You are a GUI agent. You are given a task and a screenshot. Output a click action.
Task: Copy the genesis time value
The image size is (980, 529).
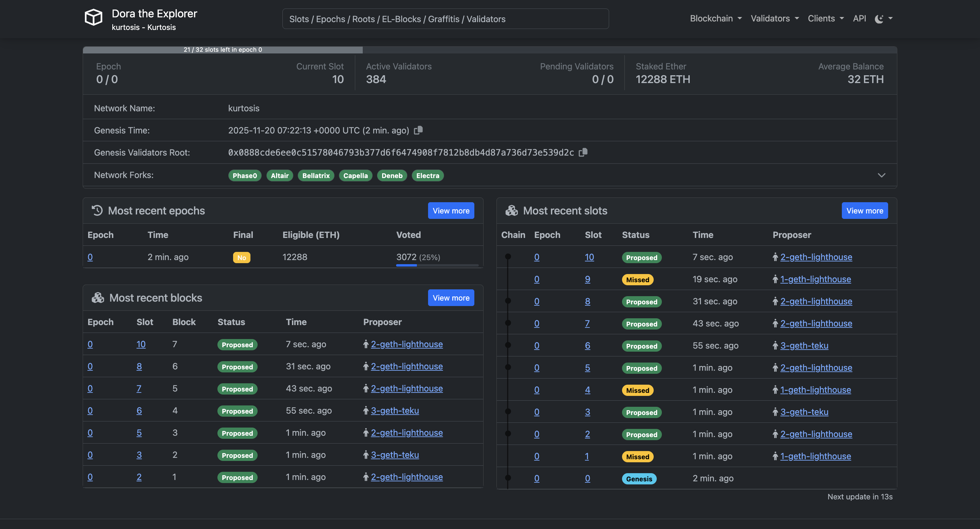click(418, 130)
